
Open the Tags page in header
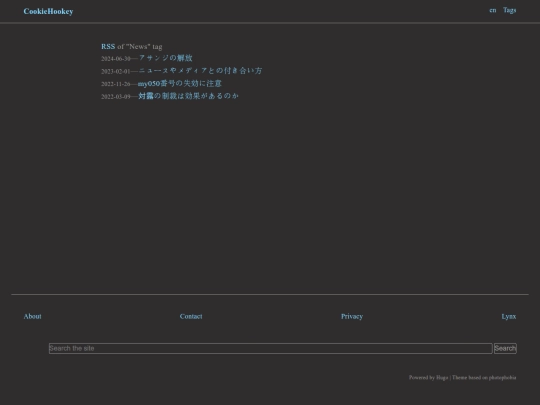click(x=509, y=10)
